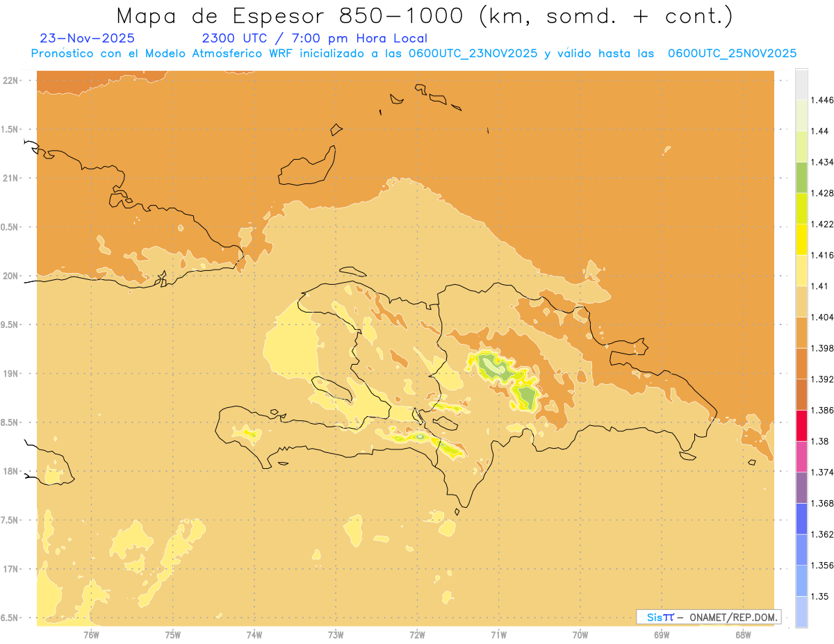Image resolution: width=834 pixels, height=644 pixels.
Task: Select the pink legend swatch between 1.374 and 1.38
Action: click(801, 456)
